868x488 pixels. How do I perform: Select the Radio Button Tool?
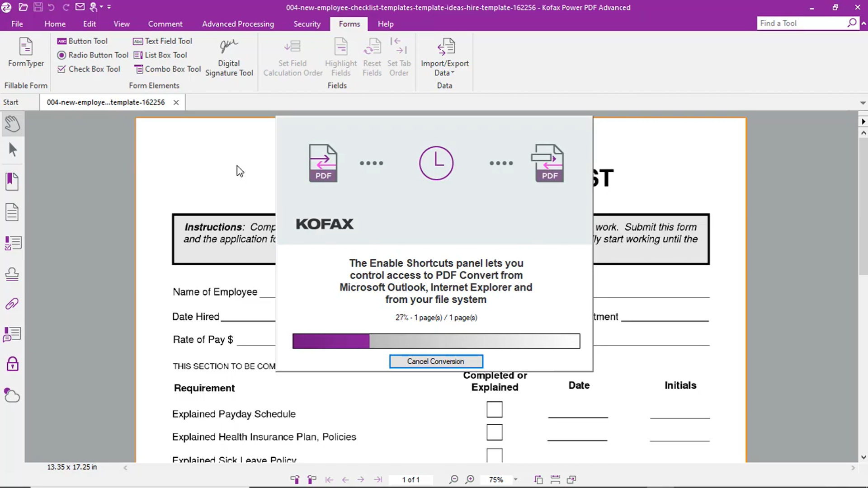click(x=93, y=55)
